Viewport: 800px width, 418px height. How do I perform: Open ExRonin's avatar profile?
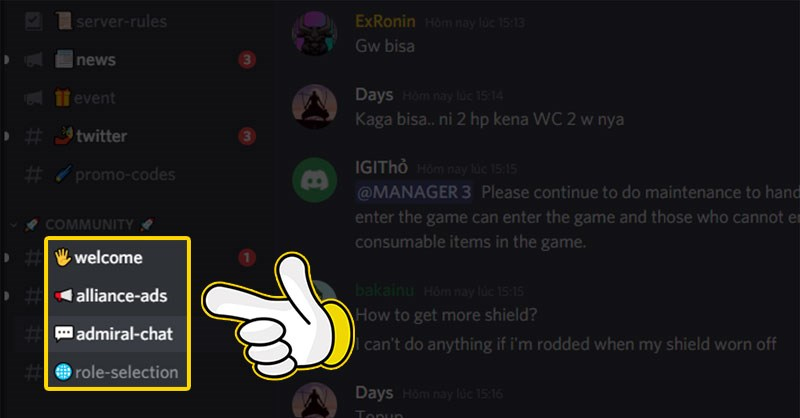point(314,33)
